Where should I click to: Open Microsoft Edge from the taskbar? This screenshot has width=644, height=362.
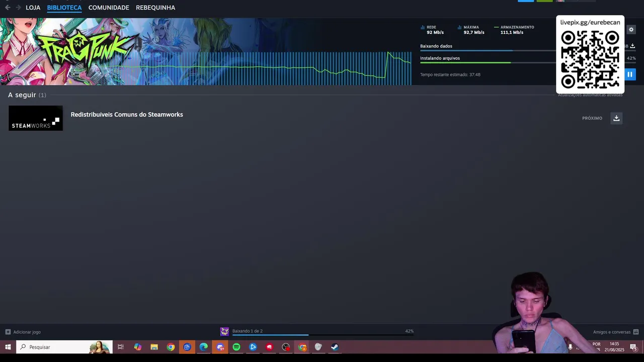203,347
